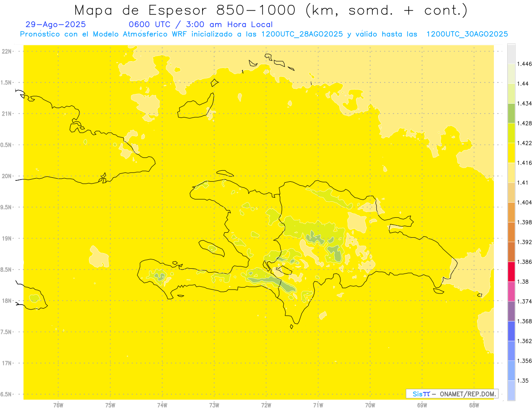
Task: Click the color bar value 1.422
Action: (x=524, y=143)
